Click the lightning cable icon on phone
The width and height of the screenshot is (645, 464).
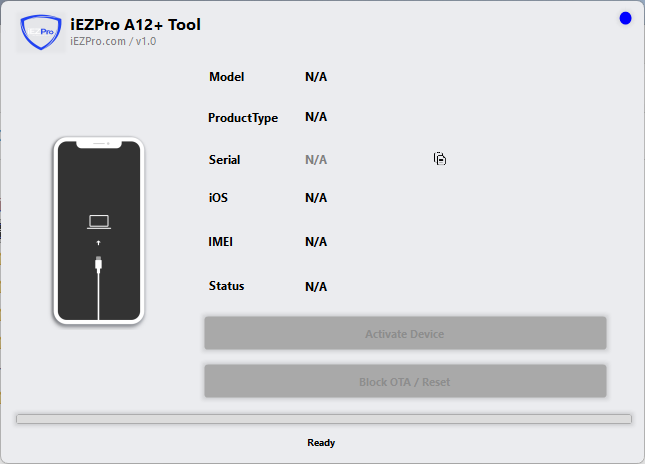click(x=98, y=265)
